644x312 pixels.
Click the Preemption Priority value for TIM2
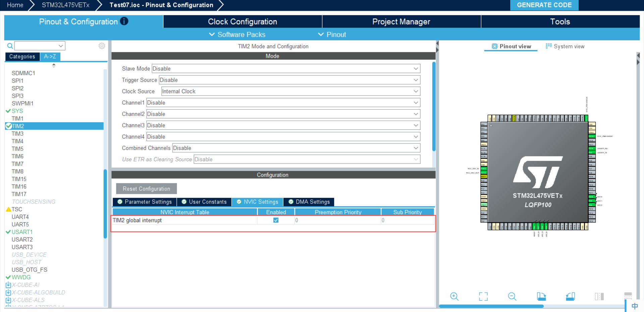click(338, 220)
